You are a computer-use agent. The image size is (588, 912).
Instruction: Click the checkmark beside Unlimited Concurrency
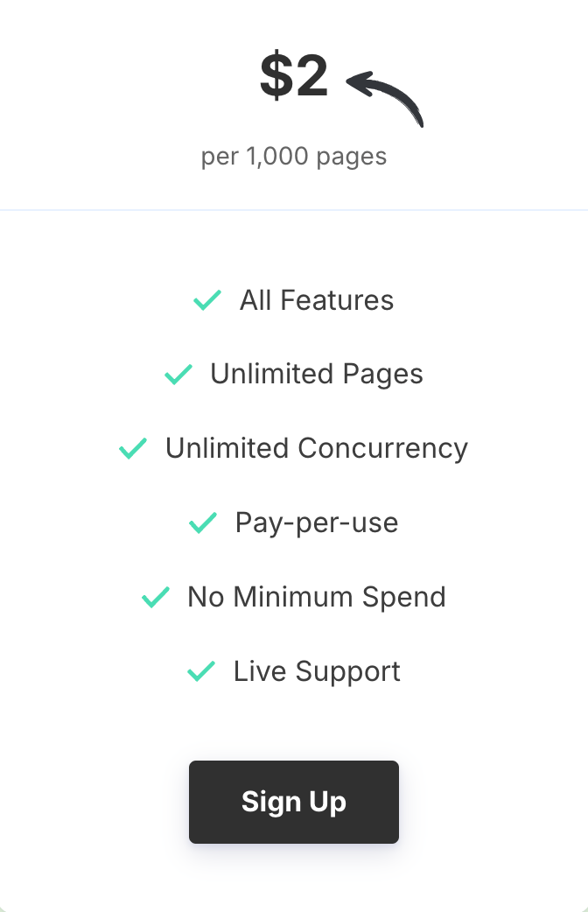coord(133,448)
